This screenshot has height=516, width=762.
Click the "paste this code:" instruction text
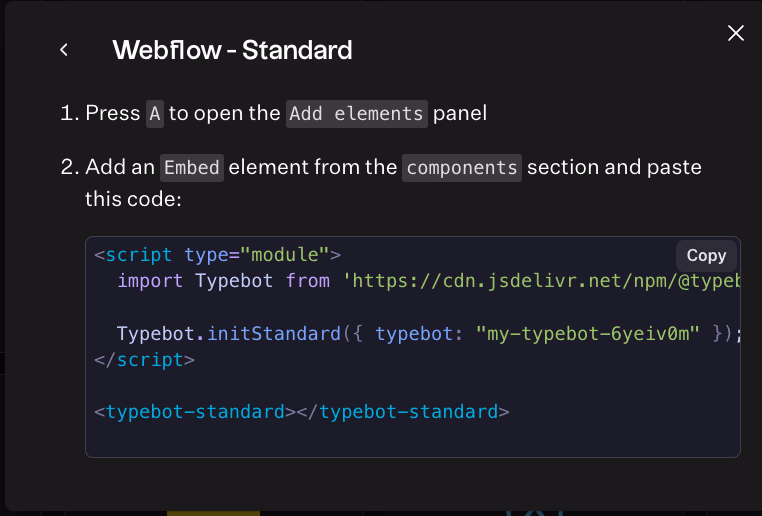point(132,199)
